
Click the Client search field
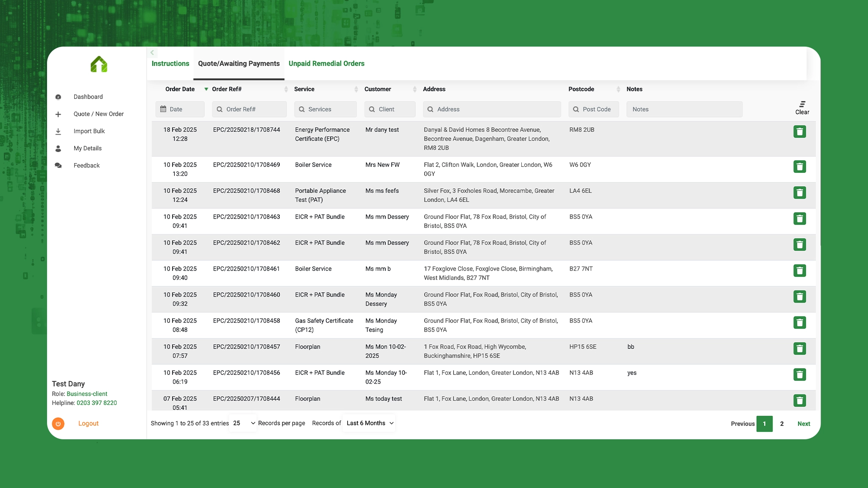[x=390, y=109]
